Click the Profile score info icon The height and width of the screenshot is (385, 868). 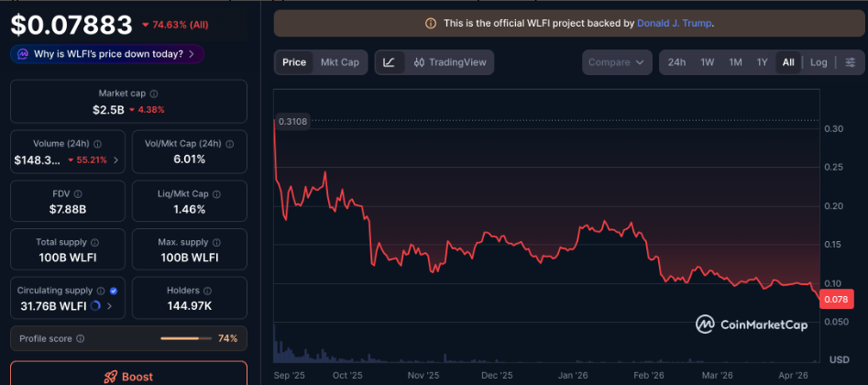[x=81, y=338]
